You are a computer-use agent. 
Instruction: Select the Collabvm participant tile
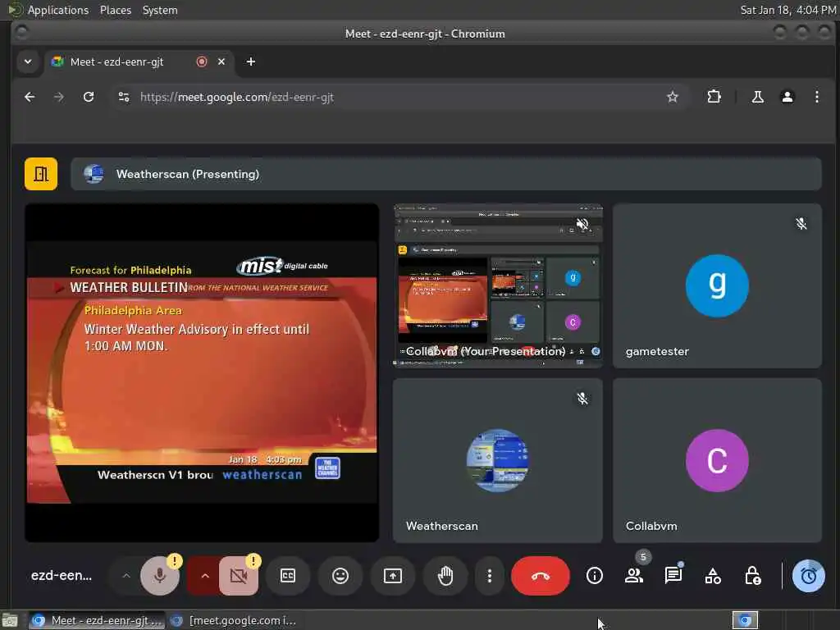[x=717, y=461]
